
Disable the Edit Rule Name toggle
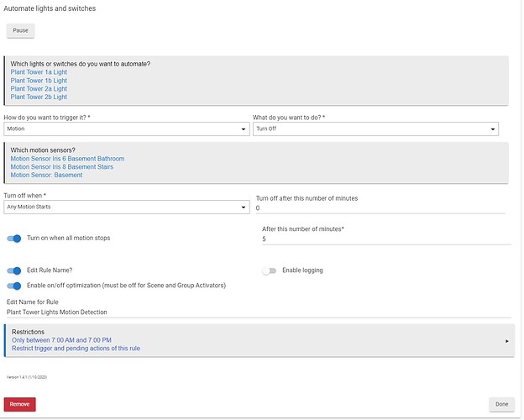14,270
